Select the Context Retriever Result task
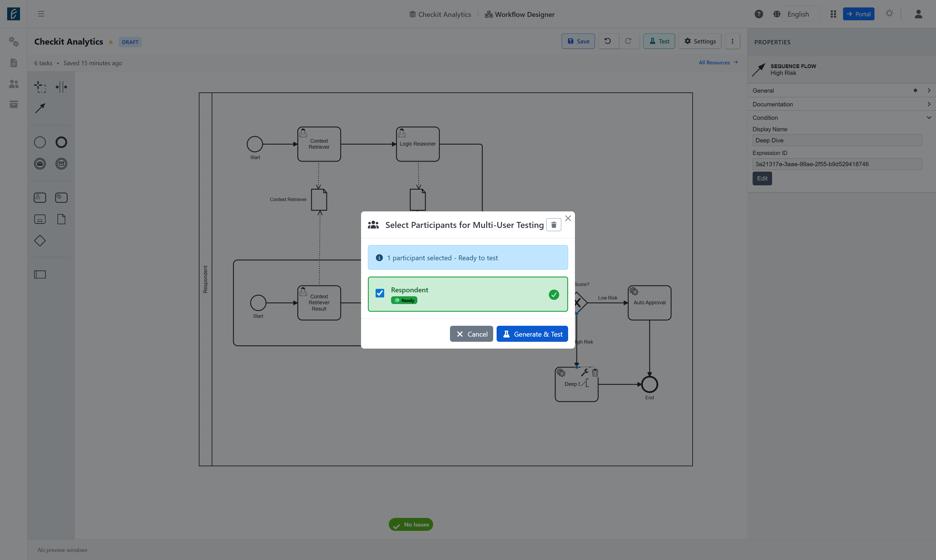 coord(319,303)
